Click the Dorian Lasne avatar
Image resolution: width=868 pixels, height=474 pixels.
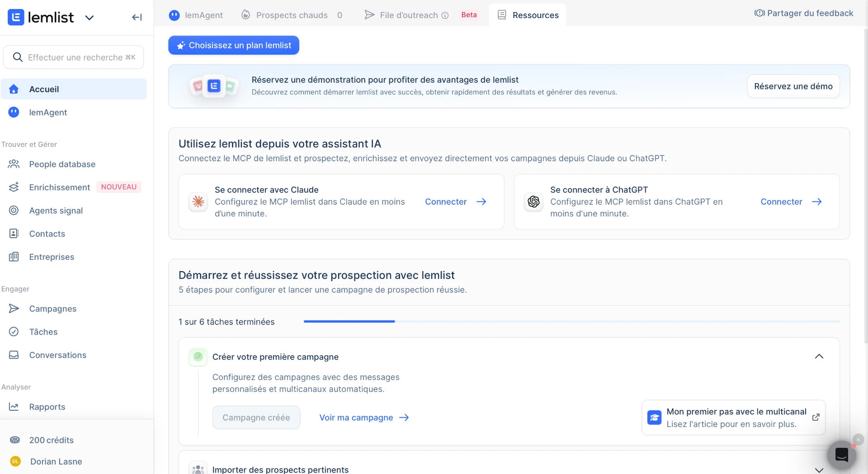click(15, 461)
